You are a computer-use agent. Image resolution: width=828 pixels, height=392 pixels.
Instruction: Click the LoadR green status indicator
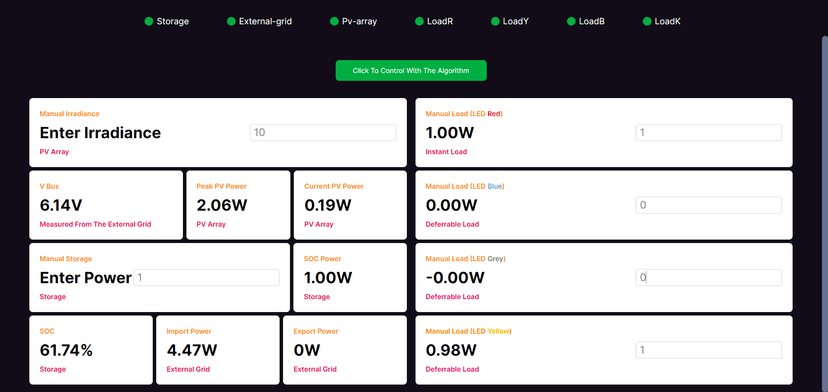419,22
